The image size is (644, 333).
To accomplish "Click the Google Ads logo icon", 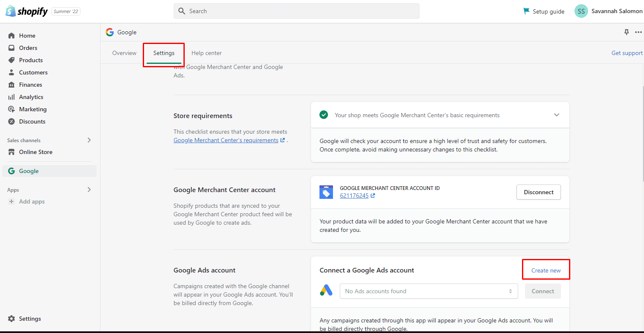I will pos(326,291).
